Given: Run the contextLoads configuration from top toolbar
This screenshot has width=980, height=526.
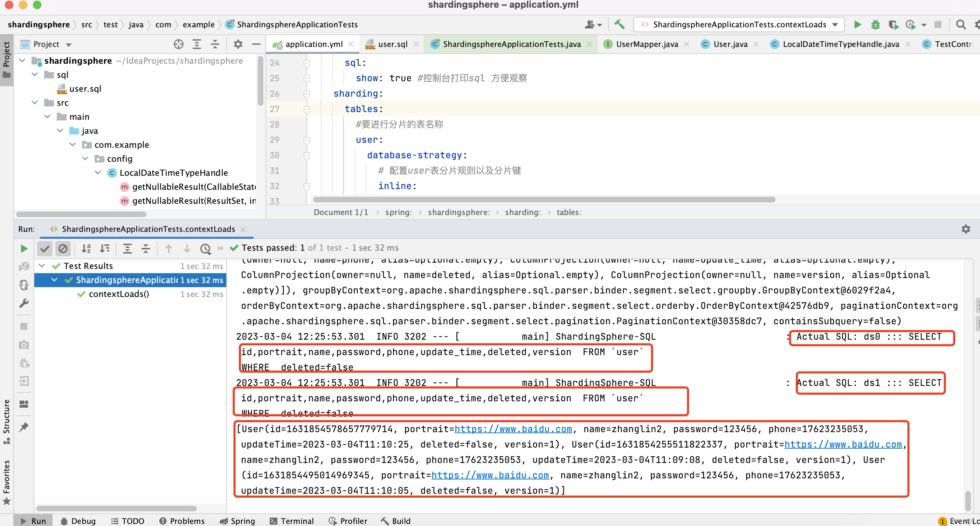Looking at the screenshot, I should click(x=857, y=25).
